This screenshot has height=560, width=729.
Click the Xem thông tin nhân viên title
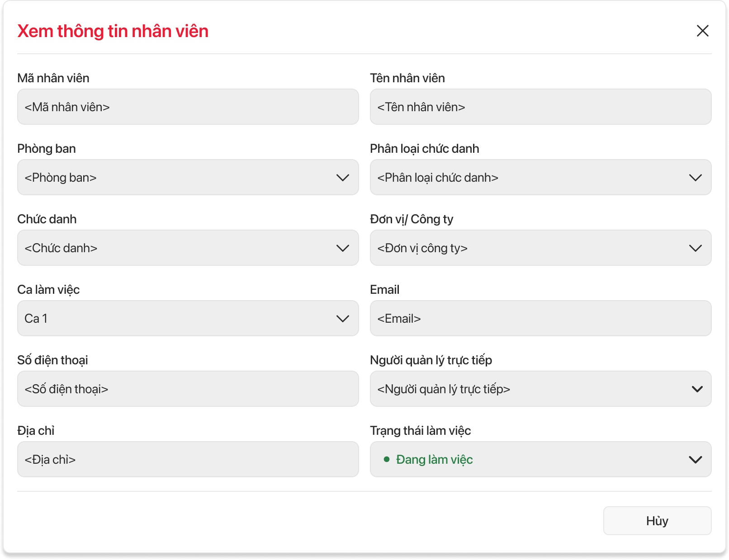[113, 31]
